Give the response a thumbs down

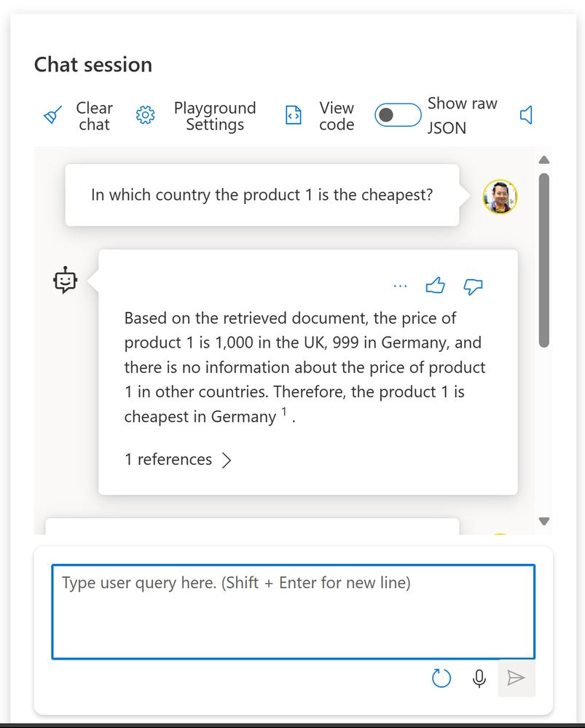click(473, 286)
